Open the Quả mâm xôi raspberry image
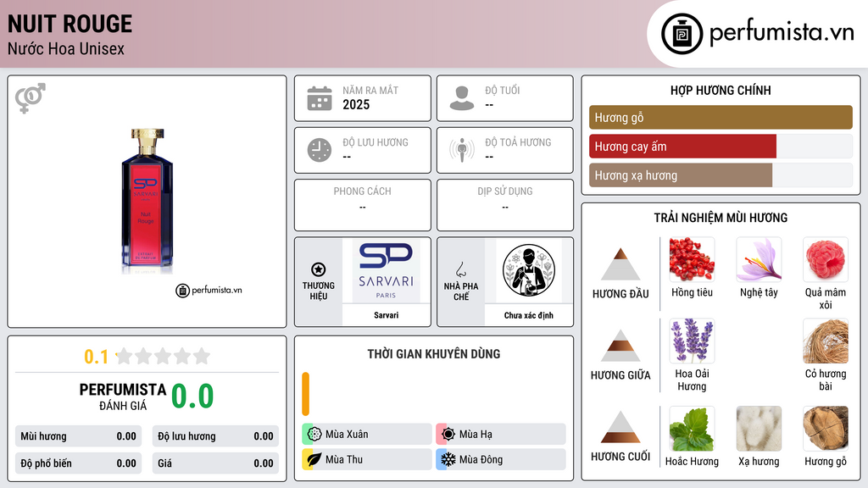Screen dimensions: 868x488 (x=826, y=259)
